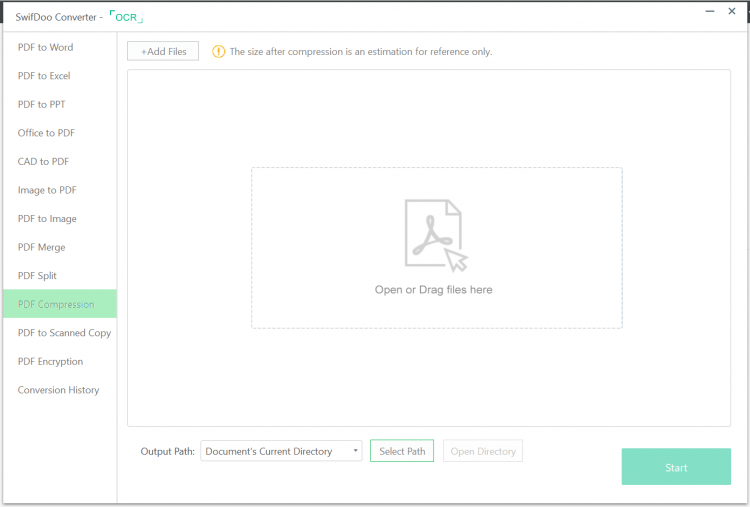
Task: Open Office to PDF converter
Action: (60, 133)
